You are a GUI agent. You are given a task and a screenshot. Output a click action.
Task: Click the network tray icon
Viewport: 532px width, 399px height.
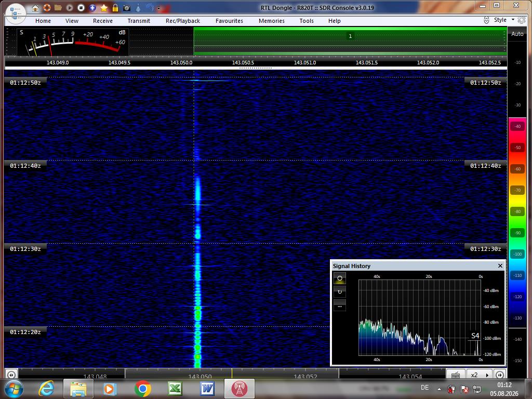477,389
